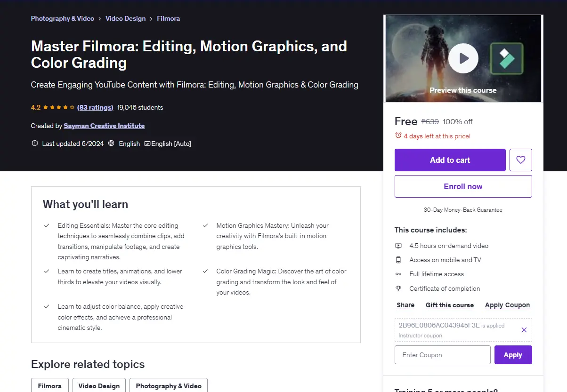
Task: Select the Filmora related topic tag
Action: [x=50, y=385]
